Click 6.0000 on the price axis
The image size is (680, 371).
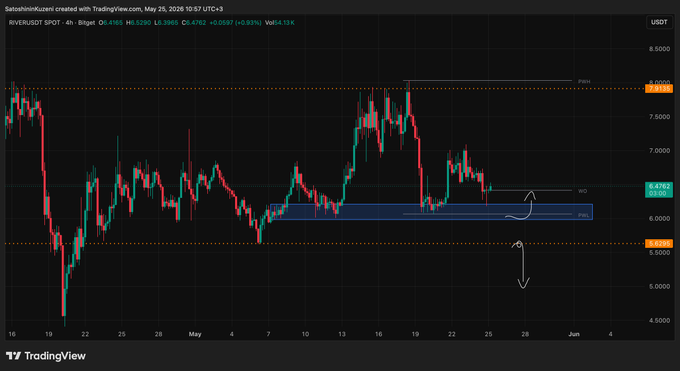tap(659, 219)
